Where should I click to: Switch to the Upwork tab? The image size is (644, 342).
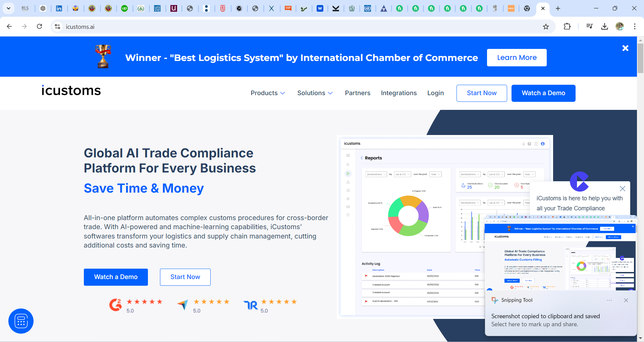124,8
